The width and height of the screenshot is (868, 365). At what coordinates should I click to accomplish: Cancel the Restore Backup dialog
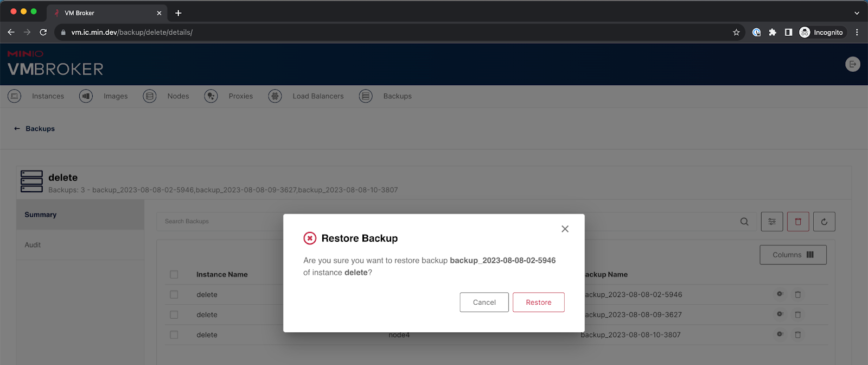(x=484, y=303)
